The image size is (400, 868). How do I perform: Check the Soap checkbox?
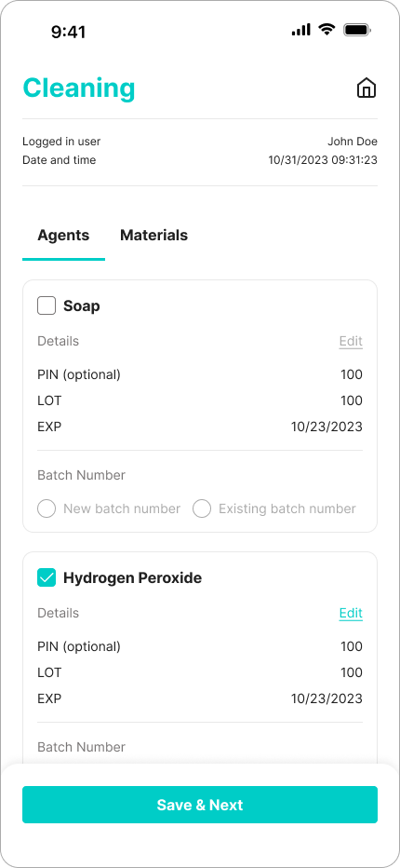click(47, 305)
